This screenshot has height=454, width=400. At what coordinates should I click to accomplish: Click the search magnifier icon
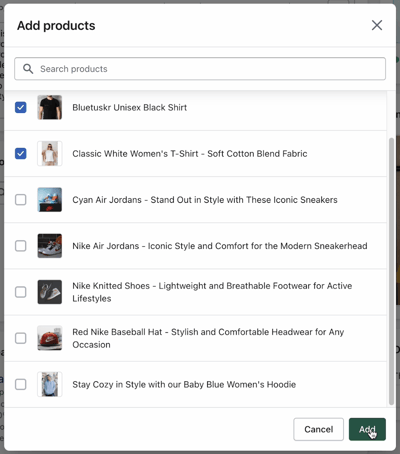[x=28, y=69]
